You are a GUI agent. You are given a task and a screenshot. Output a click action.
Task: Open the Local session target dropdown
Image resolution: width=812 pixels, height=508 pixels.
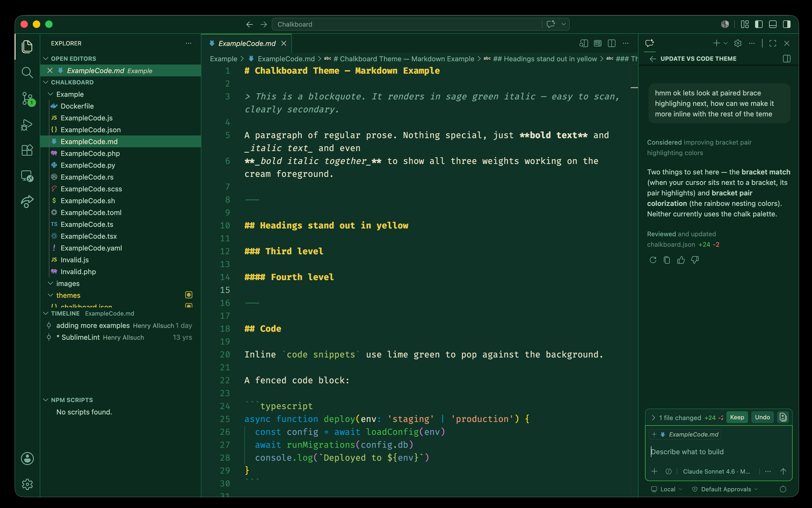tap(667, 489)
